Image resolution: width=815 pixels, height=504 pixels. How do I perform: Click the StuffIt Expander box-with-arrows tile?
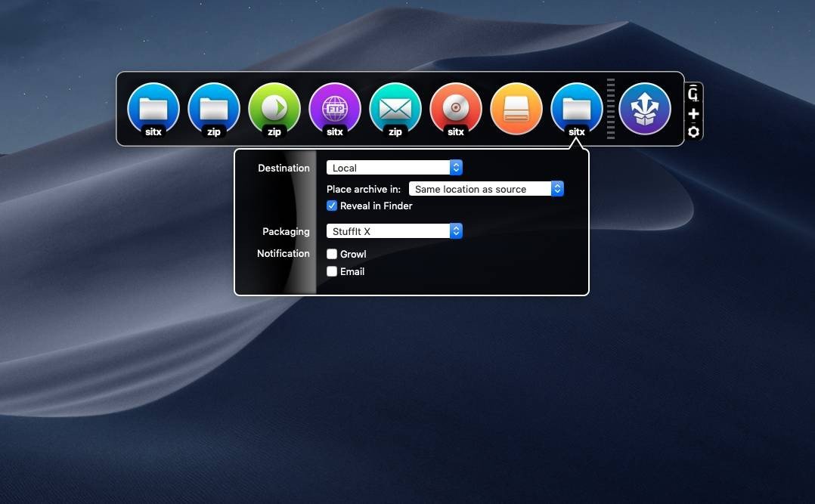coord(645,109)
